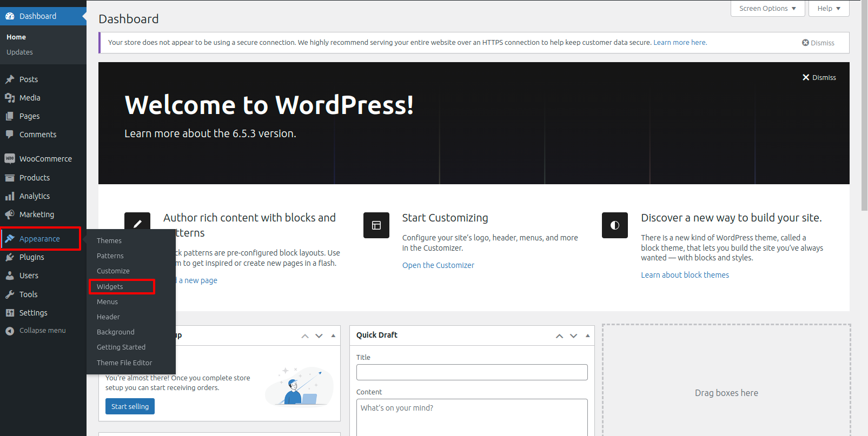Open the Customizer link
This screenshot has height=436, width=868.
click(x=438, y=265)
